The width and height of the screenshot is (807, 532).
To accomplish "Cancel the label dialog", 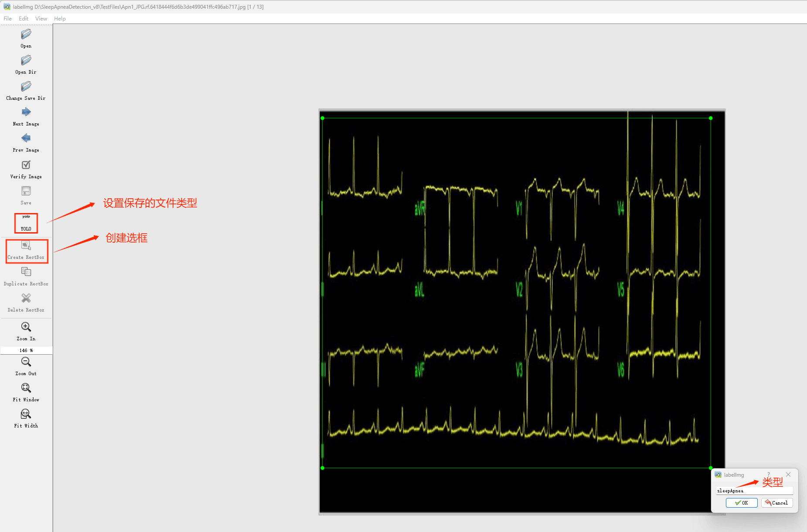I will (x=776, y=503).
